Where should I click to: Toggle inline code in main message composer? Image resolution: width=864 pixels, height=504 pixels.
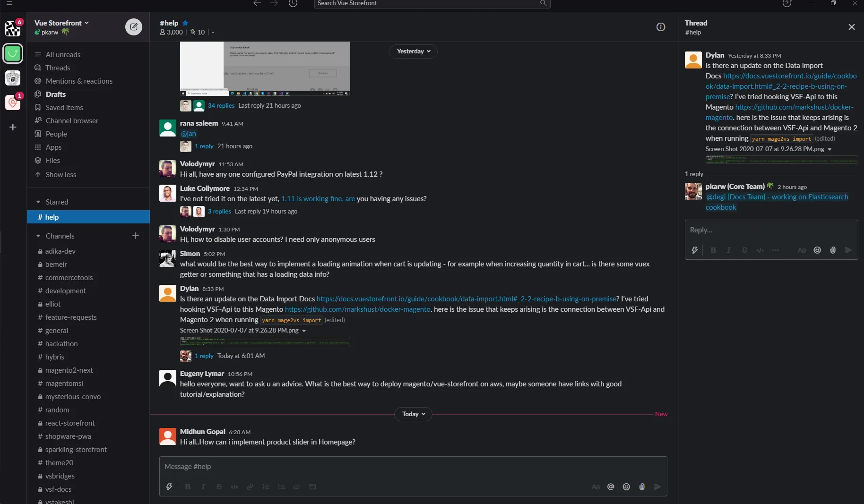click(x=234, y=487)
